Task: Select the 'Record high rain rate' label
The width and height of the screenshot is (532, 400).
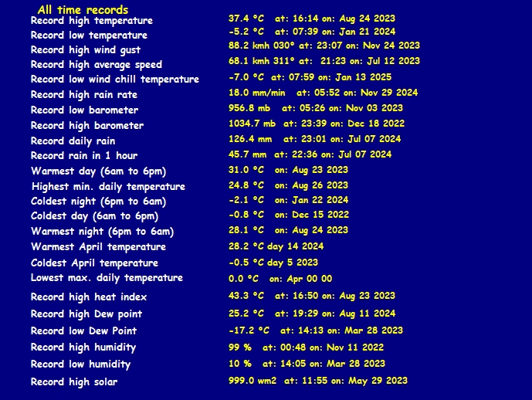Action: coord(84,95)
